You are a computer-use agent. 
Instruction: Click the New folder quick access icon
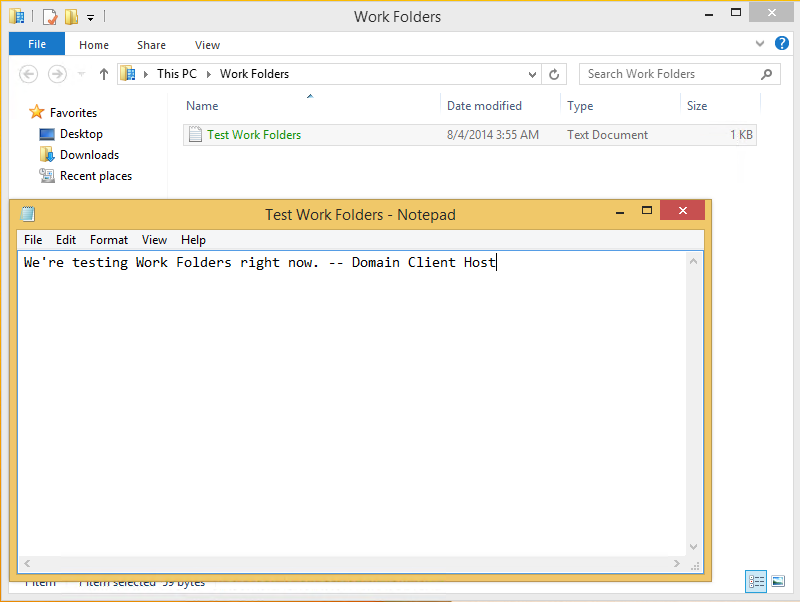click(71, 17)
